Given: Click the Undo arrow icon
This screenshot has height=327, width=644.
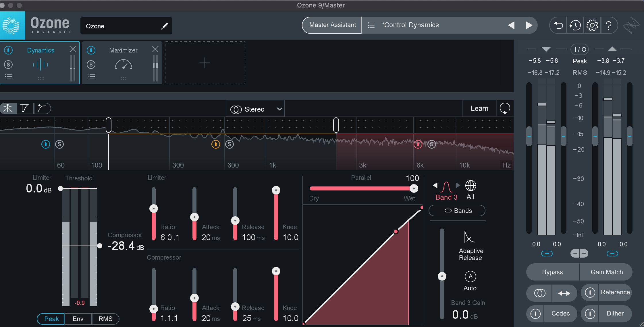Looking at the screenshot, I should [558, 25].
